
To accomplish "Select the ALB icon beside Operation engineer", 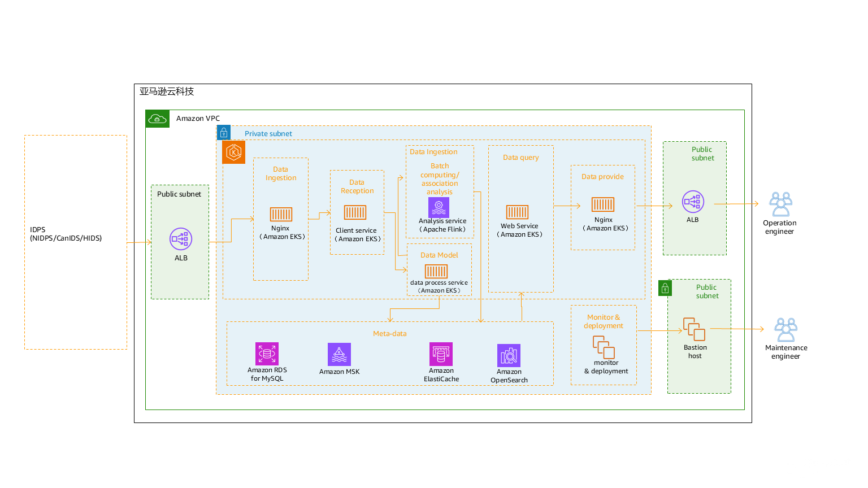I will click(693, 202).
